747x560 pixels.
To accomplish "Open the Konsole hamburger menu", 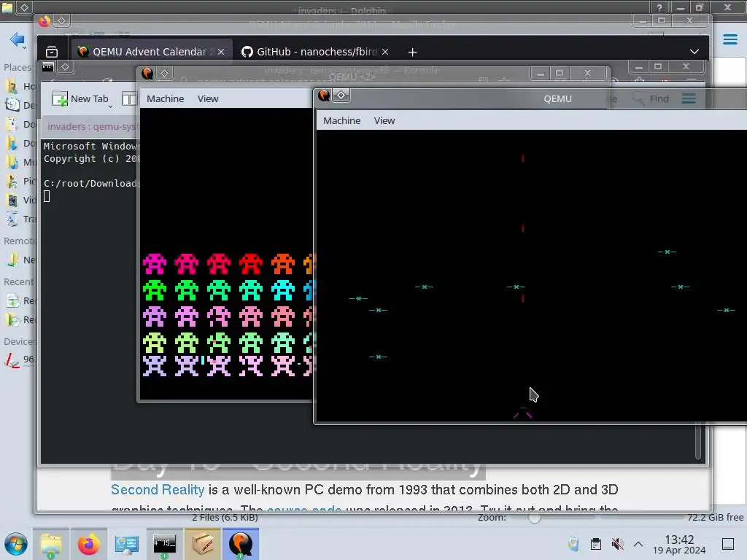I will coord(689,98).
